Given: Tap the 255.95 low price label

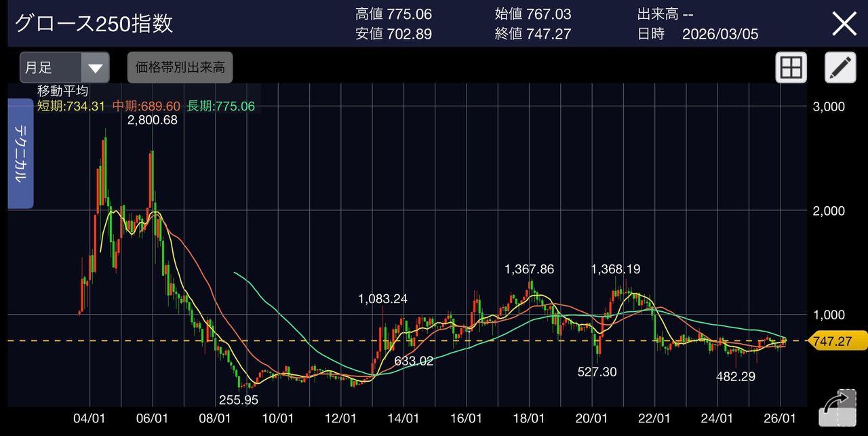Looking at the screenshot, I should tap(238, 400).
